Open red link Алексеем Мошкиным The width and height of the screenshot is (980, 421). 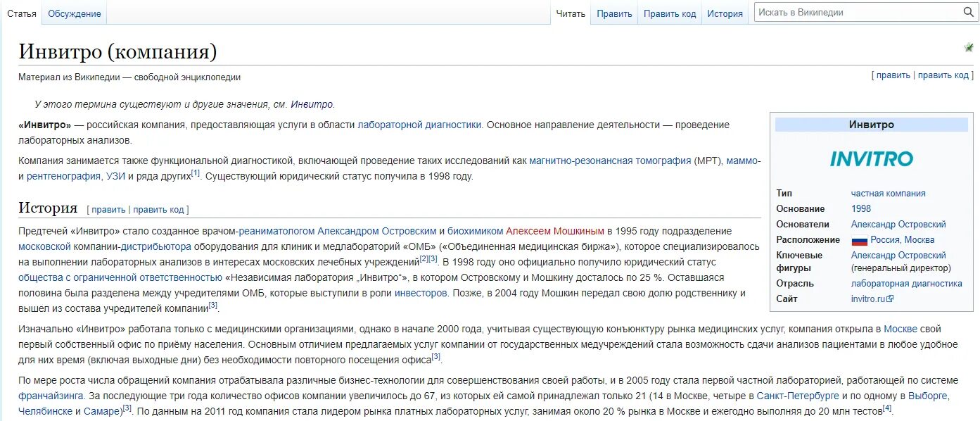pyautogui.click(x=555, y=231)
